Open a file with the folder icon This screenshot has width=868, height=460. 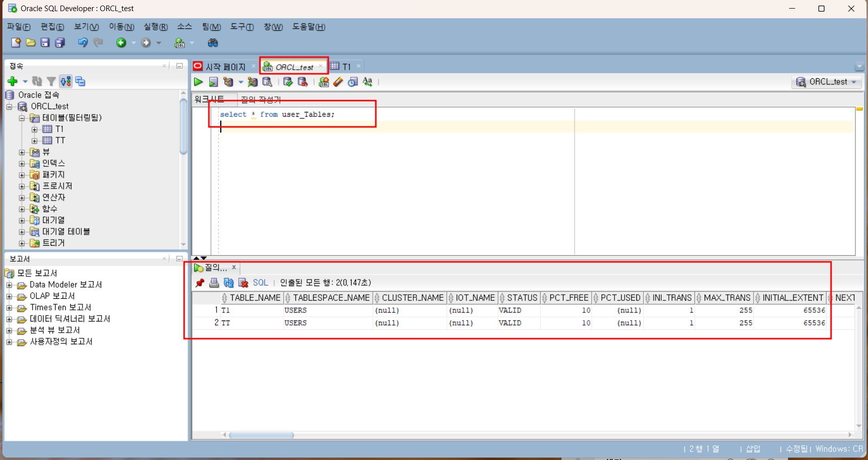31,43
